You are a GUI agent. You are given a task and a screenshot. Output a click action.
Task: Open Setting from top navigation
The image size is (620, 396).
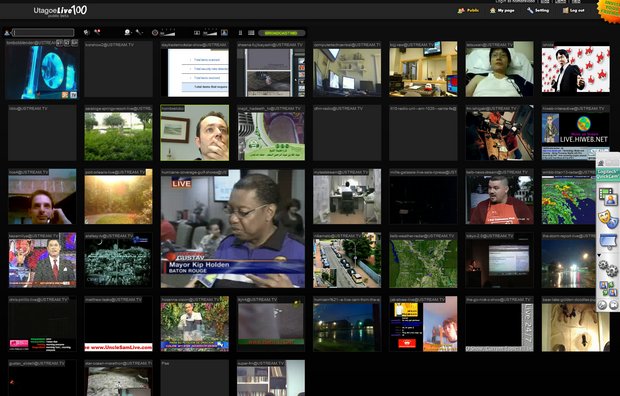[x=538, y=11]
